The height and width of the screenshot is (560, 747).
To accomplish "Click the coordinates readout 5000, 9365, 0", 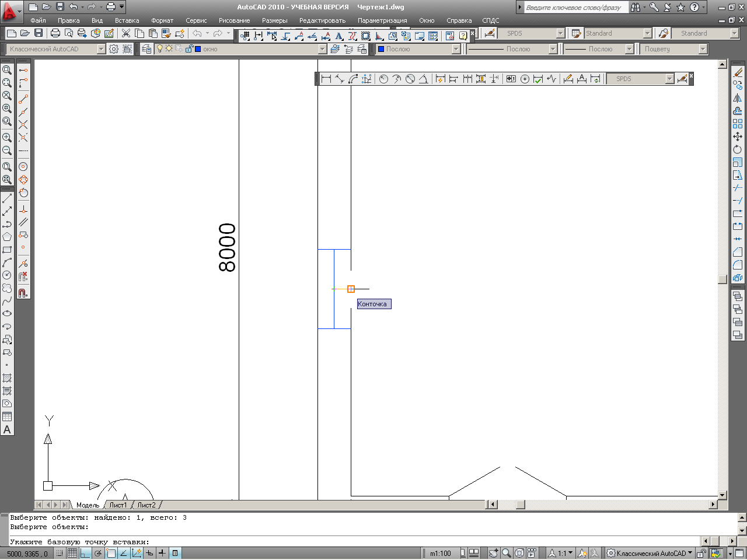I will pyautogui.click(x=27, y=554).
